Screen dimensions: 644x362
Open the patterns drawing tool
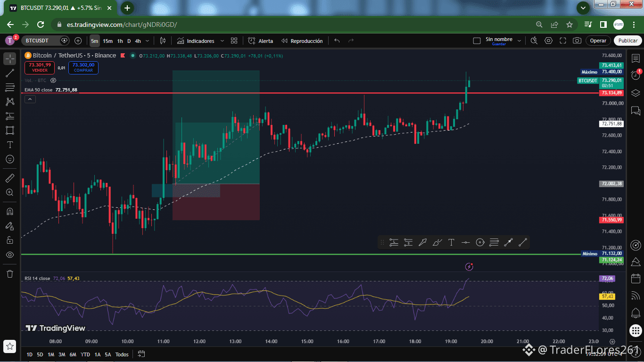pyautogui.click(x=10, y=101)
